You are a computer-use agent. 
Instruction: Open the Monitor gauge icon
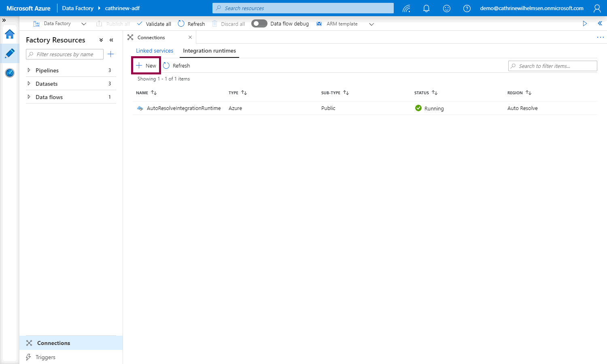(x=10, y=73)
